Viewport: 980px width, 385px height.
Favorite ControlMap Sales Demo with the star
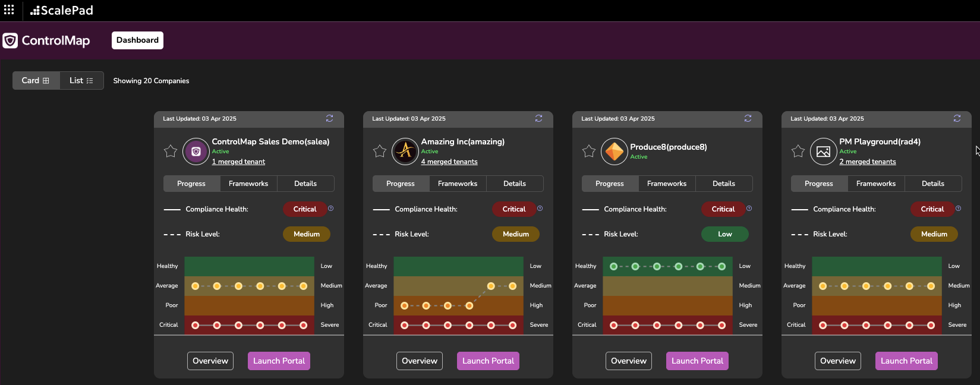tap(171, 152)
